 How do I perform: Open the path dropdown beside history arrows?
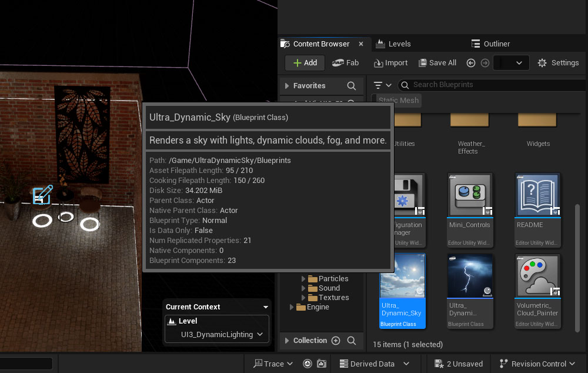point(511,63)
